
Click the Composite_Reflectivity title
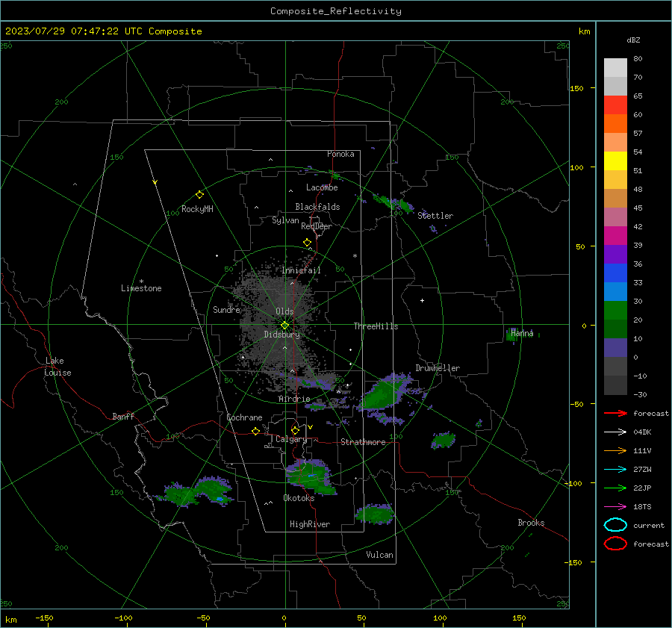point(336,11)
